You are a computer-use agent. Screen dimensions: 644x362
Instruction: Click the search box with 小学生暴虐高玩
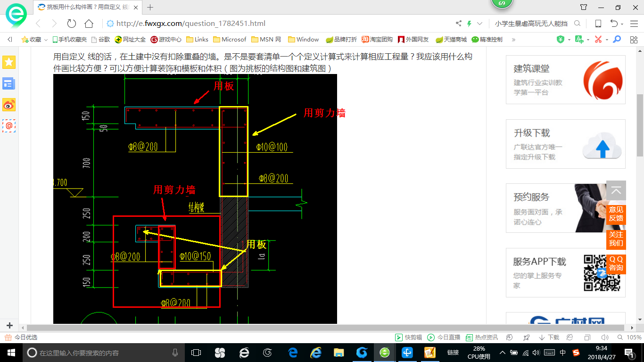(530, 24)
